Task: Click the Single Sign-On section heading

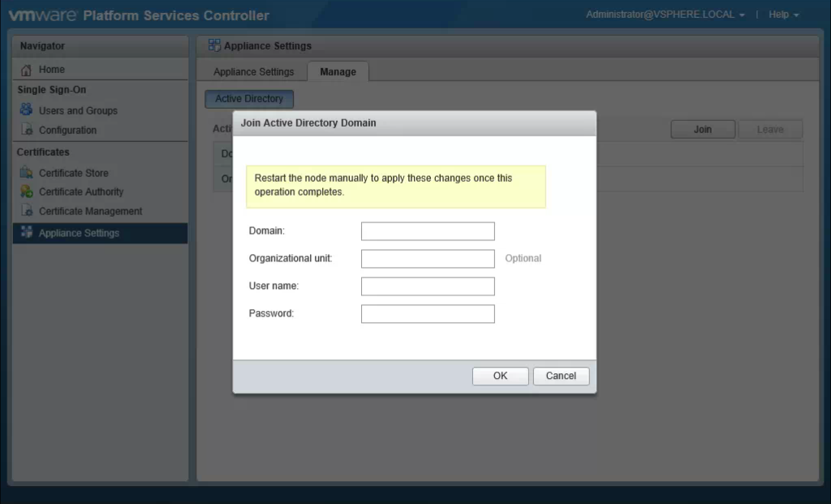Action: click(51, 89)
